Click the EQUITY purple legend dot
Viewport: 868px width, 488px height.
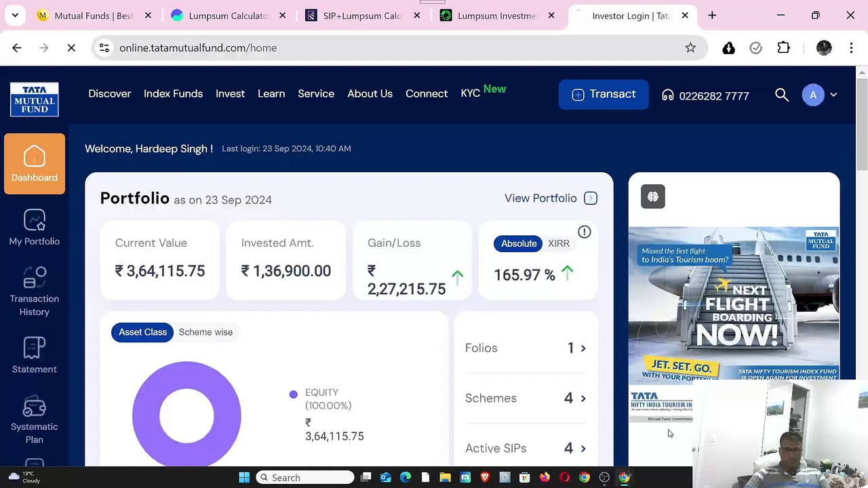(293, 394)
